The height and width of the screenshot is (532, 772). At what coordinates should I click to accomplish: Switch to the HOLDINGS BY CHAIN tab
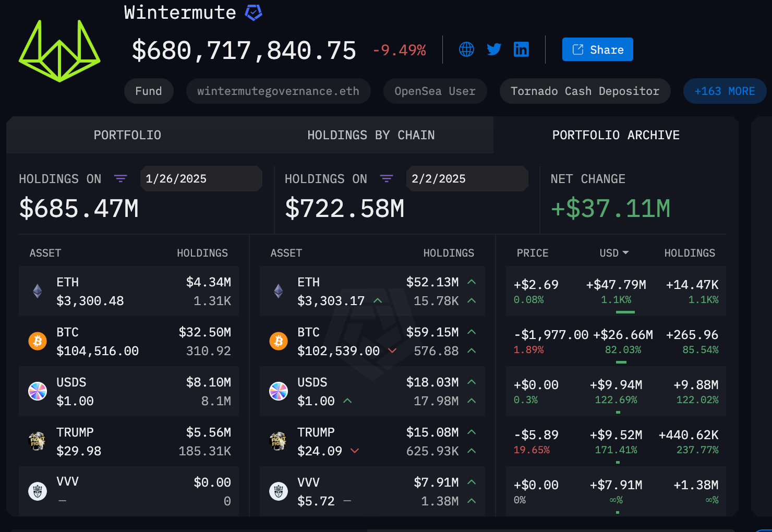point(370,135)
